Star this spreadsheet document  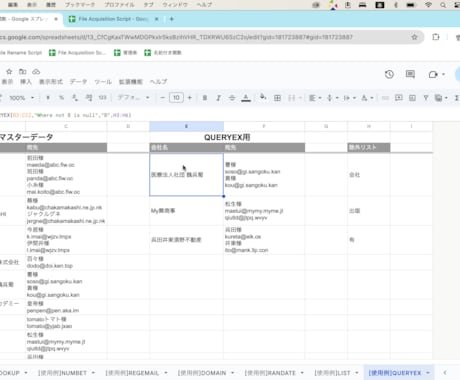pos(9,71)
